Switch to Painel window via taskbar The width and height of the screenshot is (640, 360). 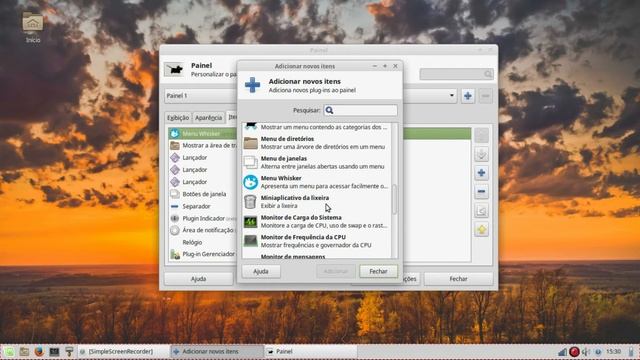point(310,351)
